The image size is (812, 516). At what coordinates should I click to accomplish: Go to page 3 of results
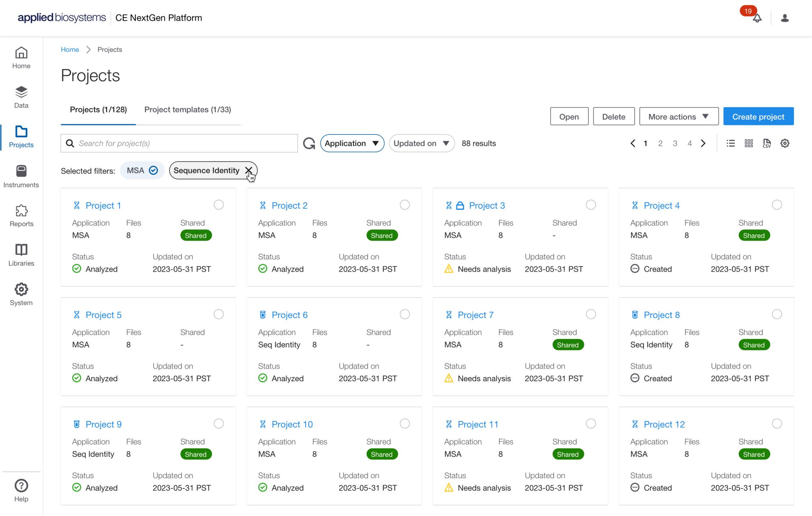(x=675, y=143)
